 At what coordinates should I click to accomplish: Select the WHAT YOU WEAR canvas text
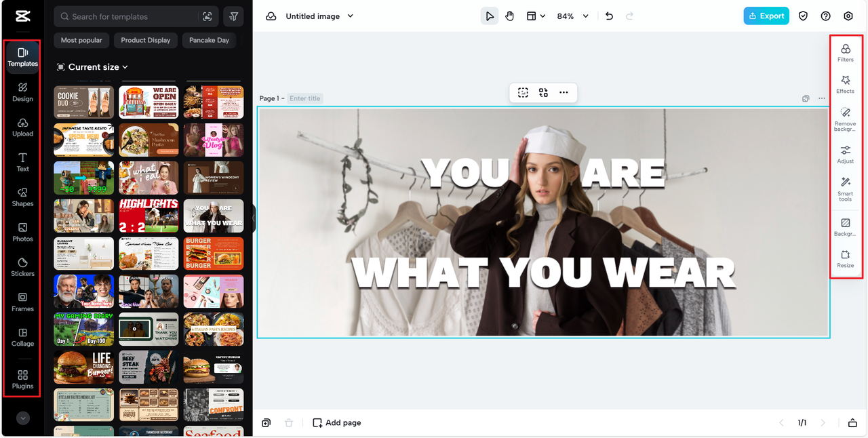point(542,273)
